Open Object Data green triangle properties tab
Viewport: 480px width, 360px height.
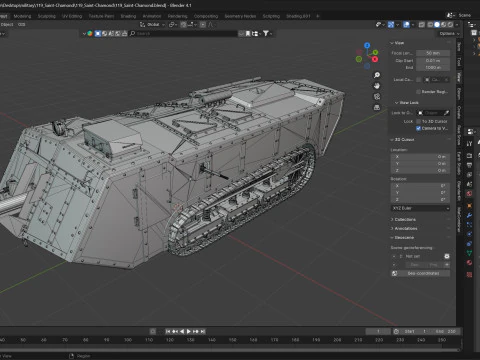point(469,253)
